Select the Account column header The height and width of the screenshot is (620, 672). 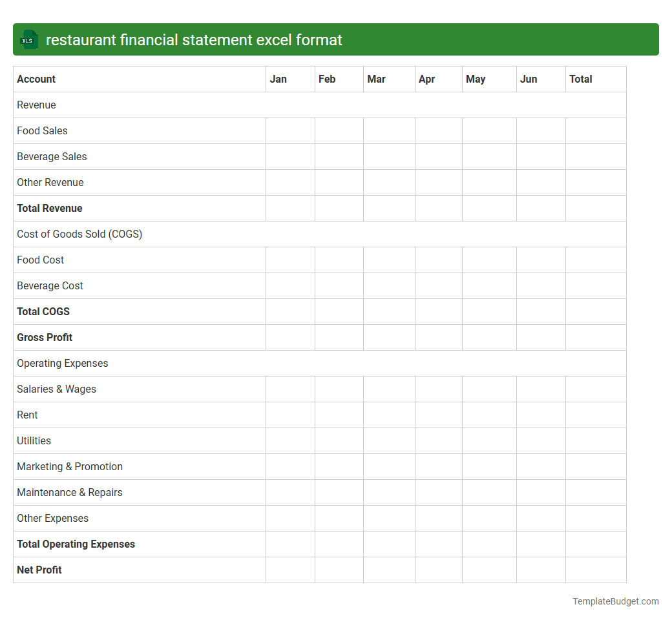point(36,79)
